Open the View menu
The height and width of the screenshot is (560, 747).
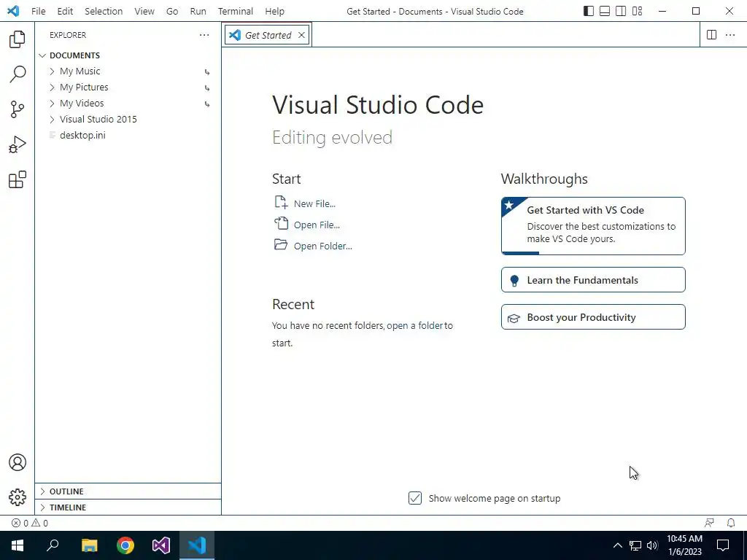click(144, 11)
